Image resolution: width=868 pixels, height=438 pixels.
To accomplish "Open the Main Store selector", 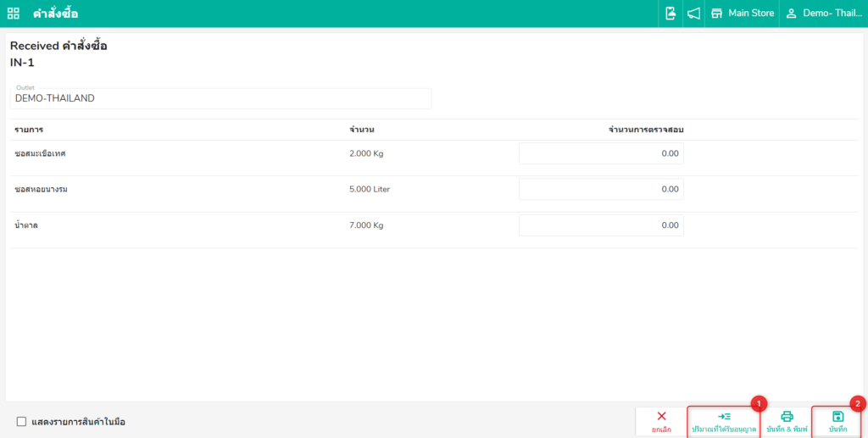I will tap(742, 14).
